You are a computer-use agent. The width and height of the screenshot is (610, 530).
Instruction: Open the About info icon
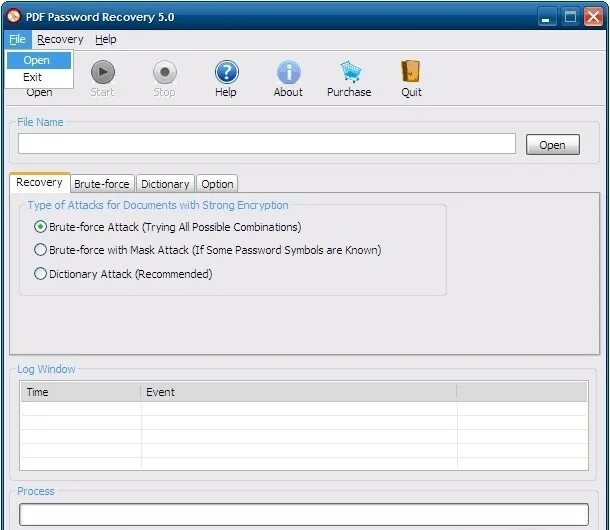[289, 72]
